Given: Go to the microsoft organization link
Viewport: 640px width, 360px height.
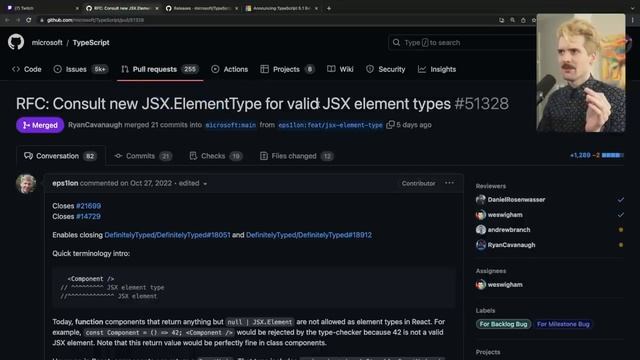Looking at the screenshot, I should coord(47,42).
